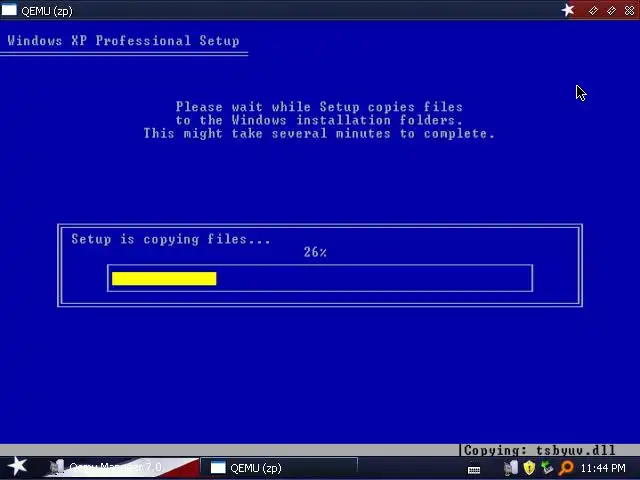The height and width of the screenshot is (480, 640).
Task: Click the QEMU window icon in title bar
Action: tap(9, 10)
